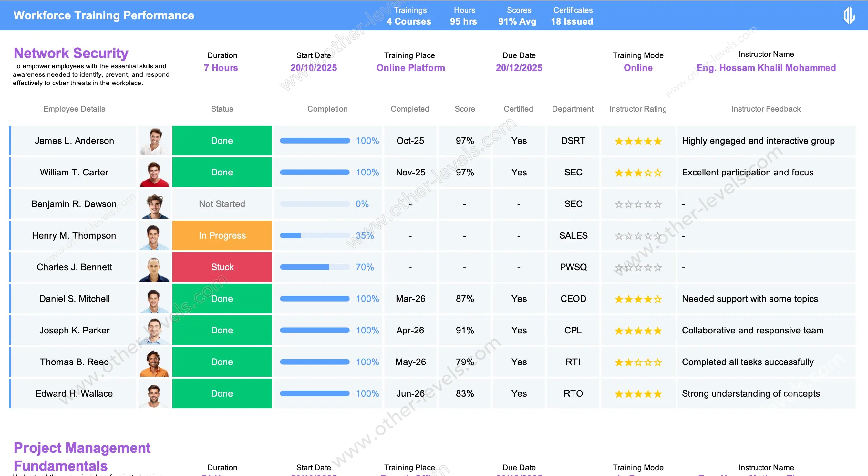Image resolution: width=868 pixels, height=476 pixels.
Task: Click Daniel S. Mitchell's four-star rating
Action: point(638,299)
